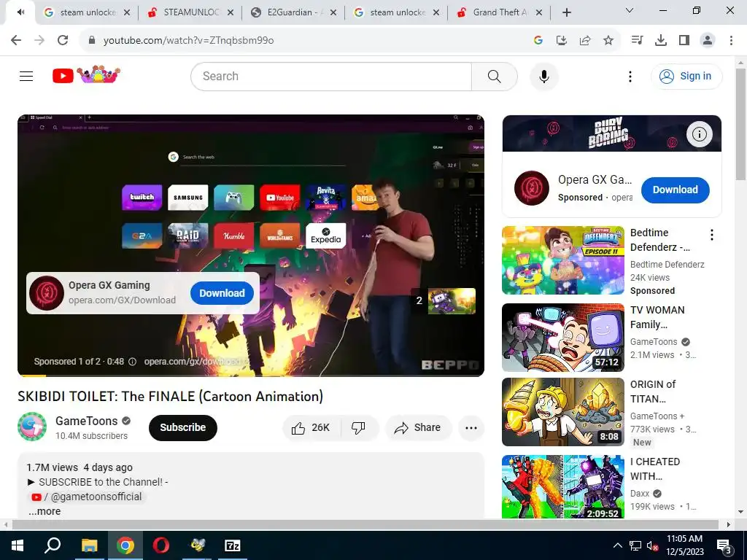Click the address bar URL field

(305, 40)
